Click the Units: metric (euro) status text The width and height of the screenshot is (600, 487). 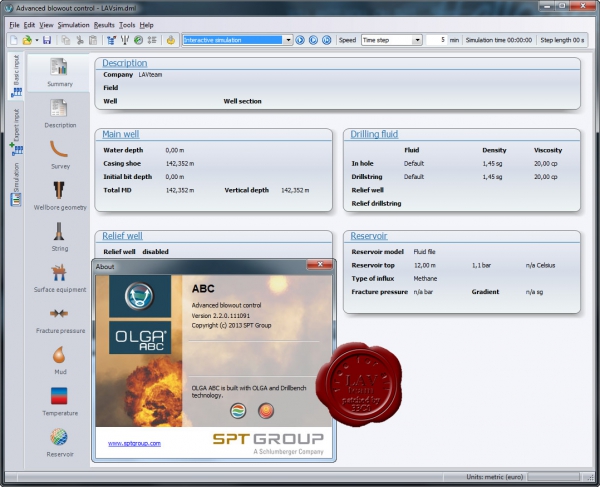pyautogui.click(x=495, y=477)
